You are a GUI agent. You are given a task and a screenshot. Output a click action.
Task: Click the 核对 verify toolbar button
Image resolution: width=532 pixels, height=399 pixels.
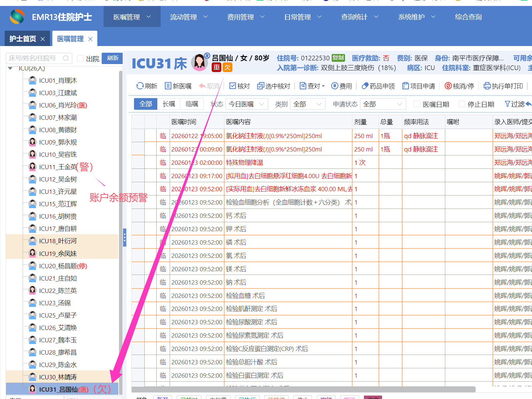coord(240,86)
